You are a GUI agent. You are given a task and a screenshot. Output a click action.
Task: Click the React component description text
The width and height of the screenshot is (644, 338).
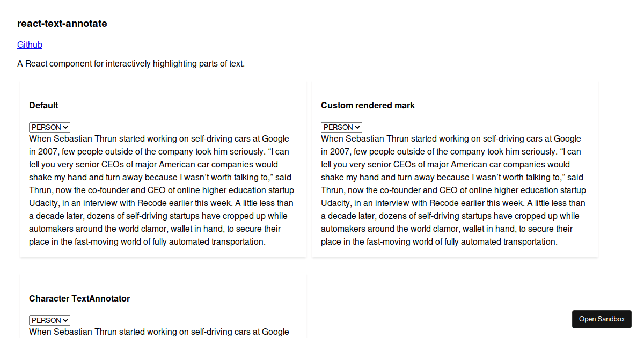pos(131,64)
